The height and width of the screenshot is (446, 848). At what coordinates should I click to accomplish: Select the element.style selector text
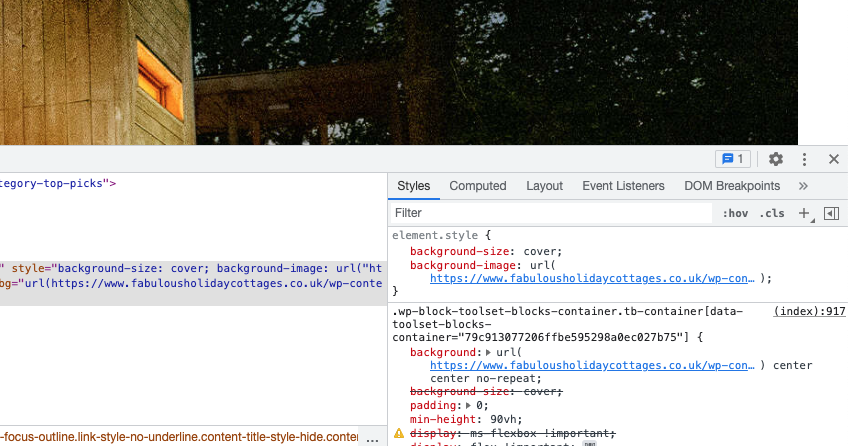[435, 235]
